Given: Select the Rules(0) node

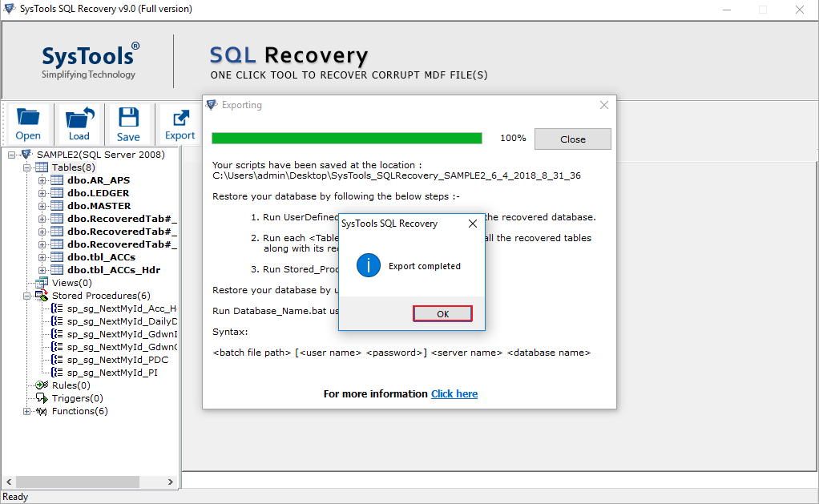Looking at the screenshot, I should pyautogui.click(x=71, y=385).
